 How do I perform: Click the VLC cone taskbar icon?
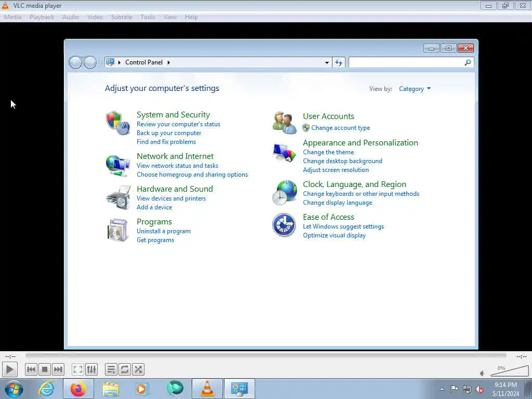point(207,389)
